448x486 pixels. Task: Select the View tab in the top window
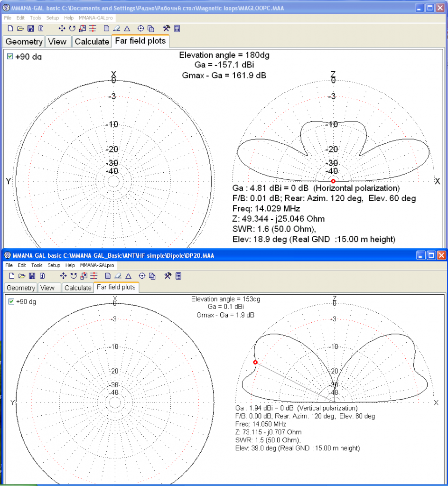click(57, 41)
